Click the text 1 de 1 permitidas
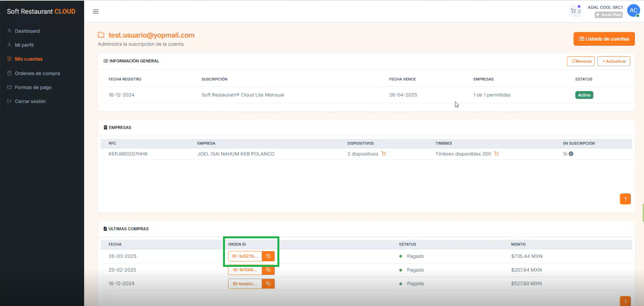The image size is (644, 306). coord(492,95)
